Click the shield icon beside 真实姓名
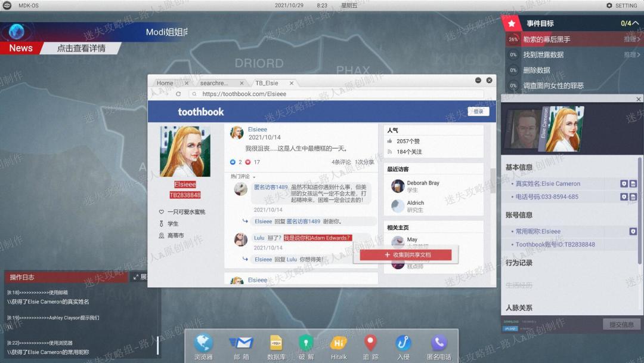Viewport: 644px width, 363px height. click(x=624, y=184)
